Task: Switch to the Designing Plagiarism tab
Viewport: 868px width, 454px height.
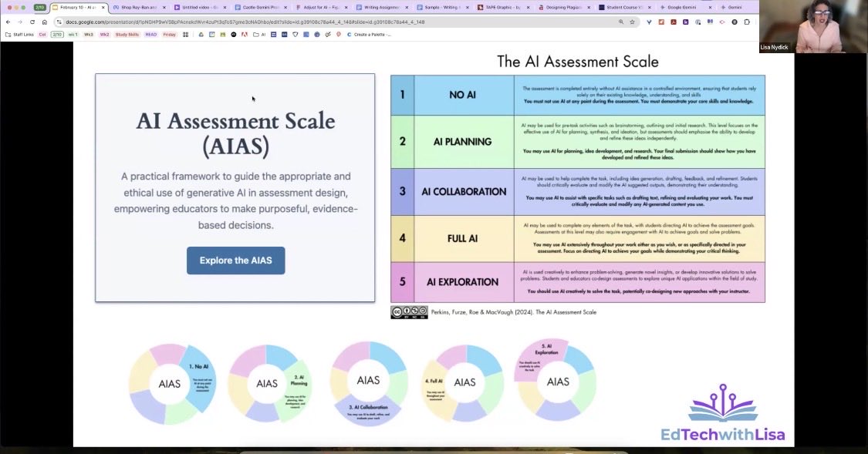Action: click(x=563, y=7)
